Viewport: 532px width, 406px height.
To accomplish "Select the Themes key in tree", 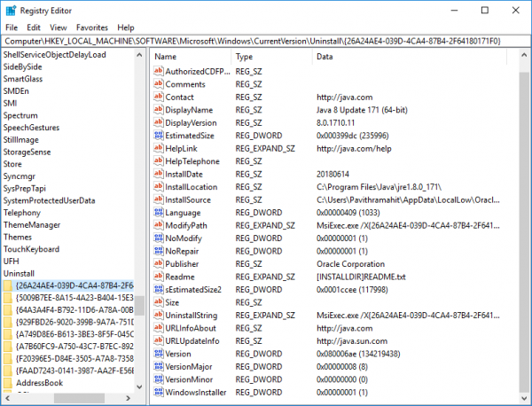I will click(x=18, y=237).
